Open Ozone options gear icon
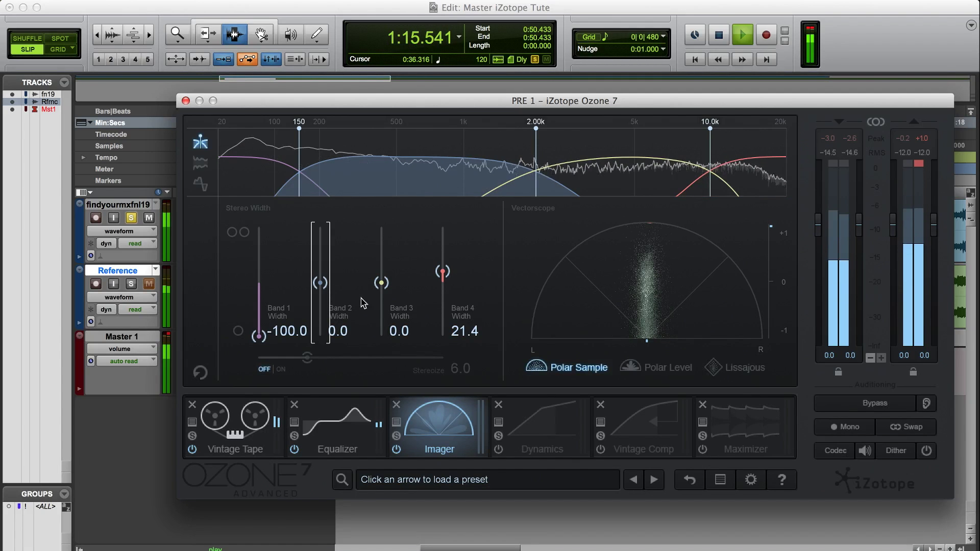This screenshot has height=551, width=980. click(751, 480)
